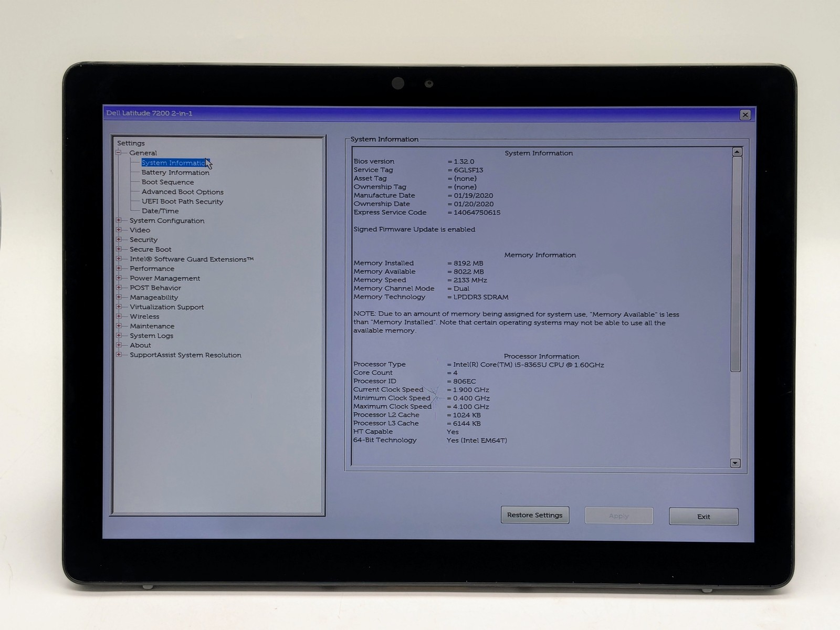
Task: Expand the Performance node
Action: tap(119, 268)
